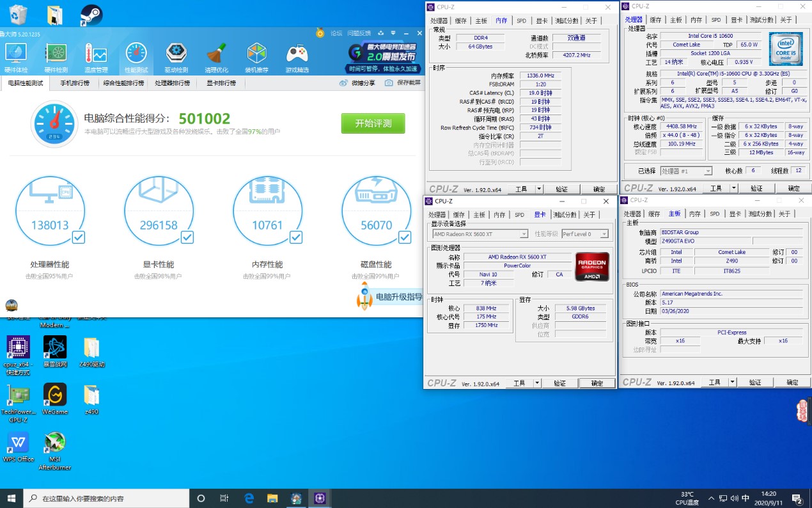Image resolution: width=812 pixels, height=508 pixels.
Task: Select the lowercase z490 folder icon
Action: click(x=91, y=399)
